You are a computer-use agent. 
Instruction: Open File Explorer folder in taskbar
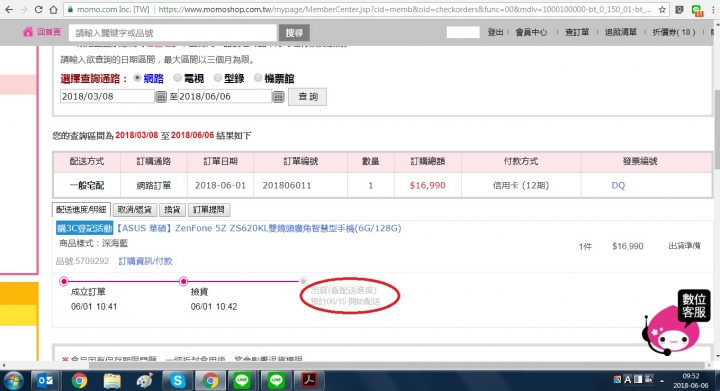click(x=112, y=380)
